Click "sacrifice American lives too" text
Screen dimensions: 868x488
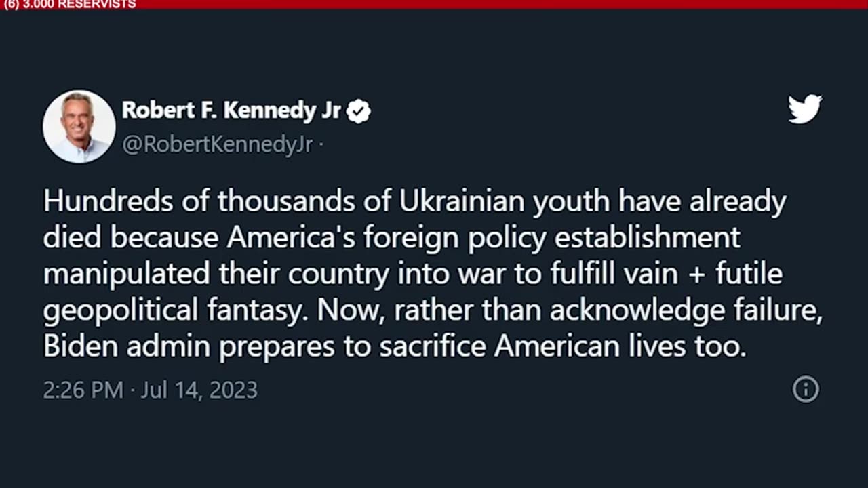tap(563, 346)
